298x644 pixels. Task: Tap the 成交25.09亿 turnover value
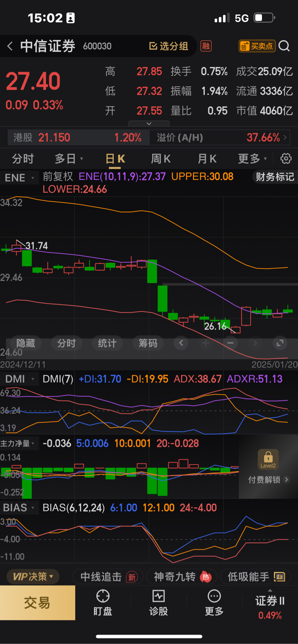point(264,72)
